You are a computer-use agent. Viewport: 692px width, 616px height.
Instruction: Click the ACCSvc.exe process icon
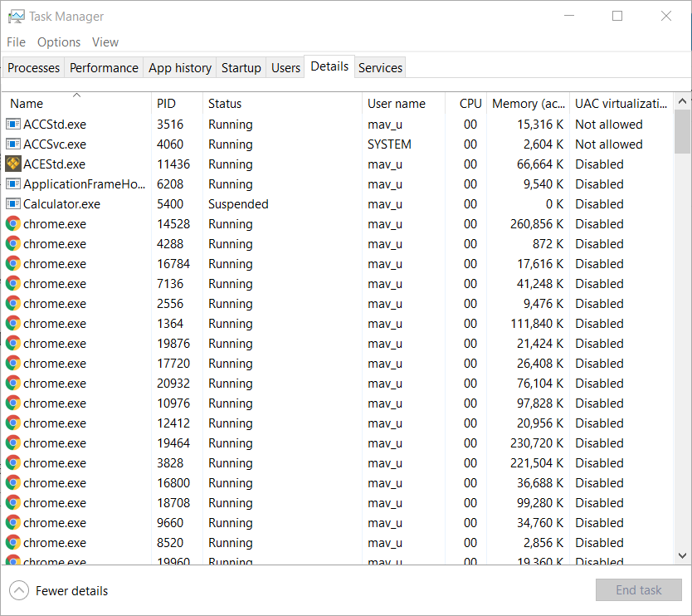(x=12, y=144)
